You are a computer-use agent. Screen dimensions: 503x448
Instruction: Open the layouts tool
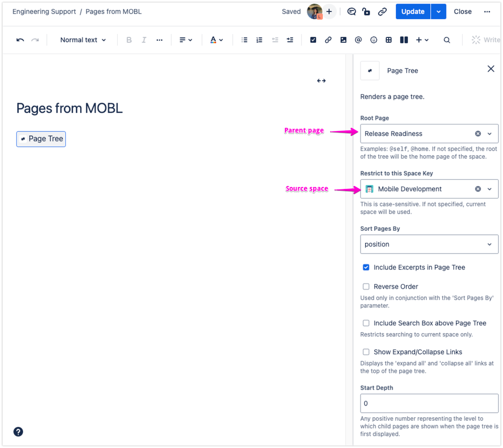tap(403, 40)
